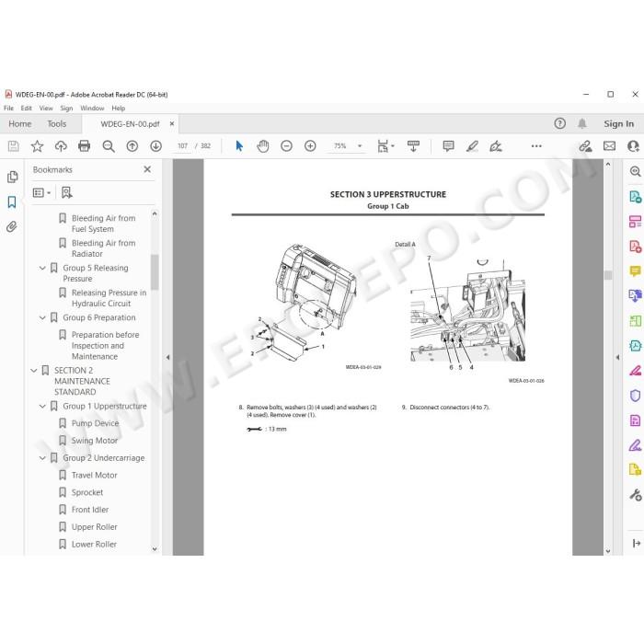Share a link to file
Screen dimensions: 644x644
pyautogui.click(x=585, y=145)
